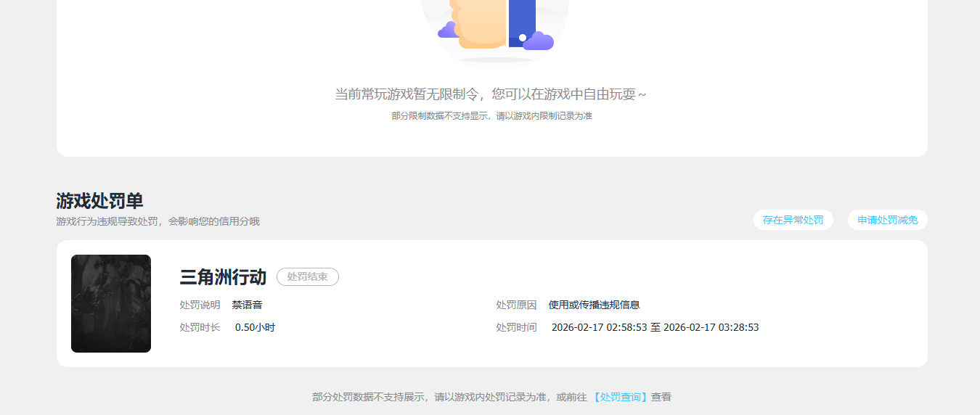Click the 处罚原因 label
The height and width of the screenshot is (415, 980).
click(x=516, y=305)
